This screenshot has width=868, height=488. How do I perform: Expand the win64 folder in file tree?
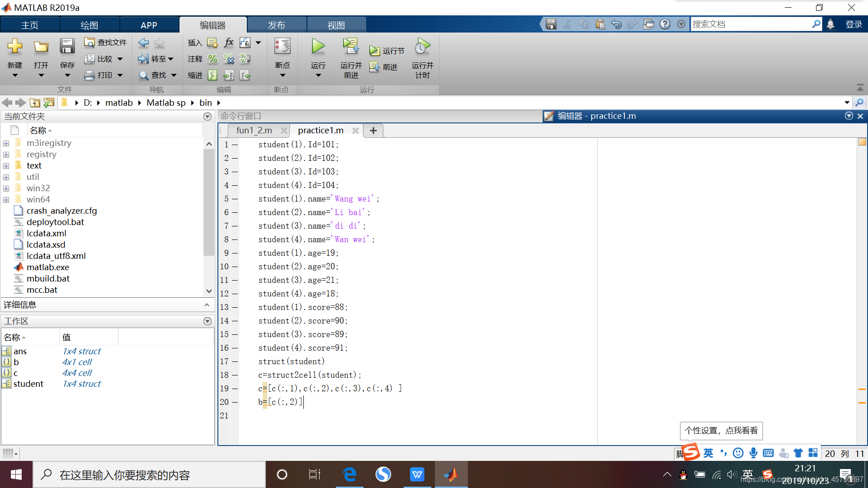[7, 199]
